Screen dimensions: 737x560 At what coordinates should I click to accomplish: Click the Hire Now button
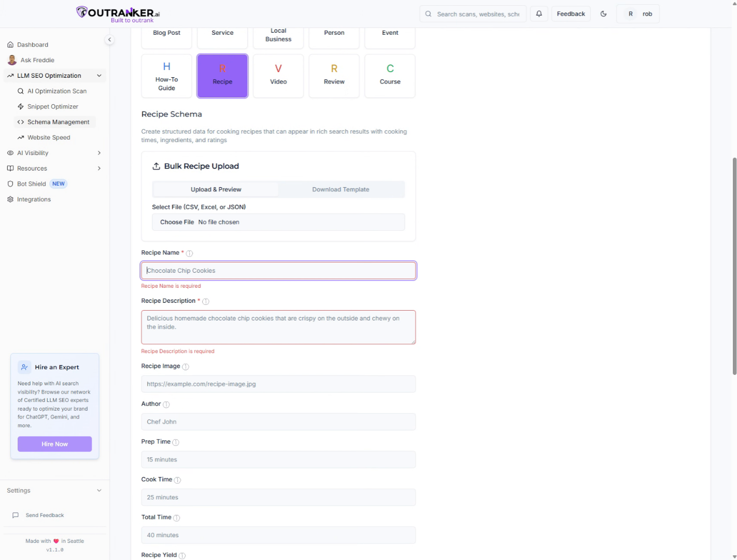pyautogui.click(x=54, y=444)
